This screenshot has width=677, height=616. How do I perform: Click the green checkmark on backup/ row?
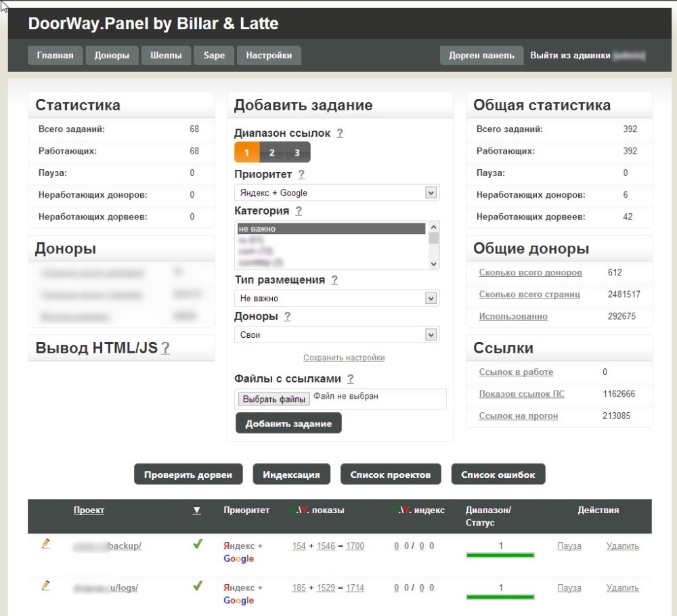pyautogui.click(x=197, y=544)
